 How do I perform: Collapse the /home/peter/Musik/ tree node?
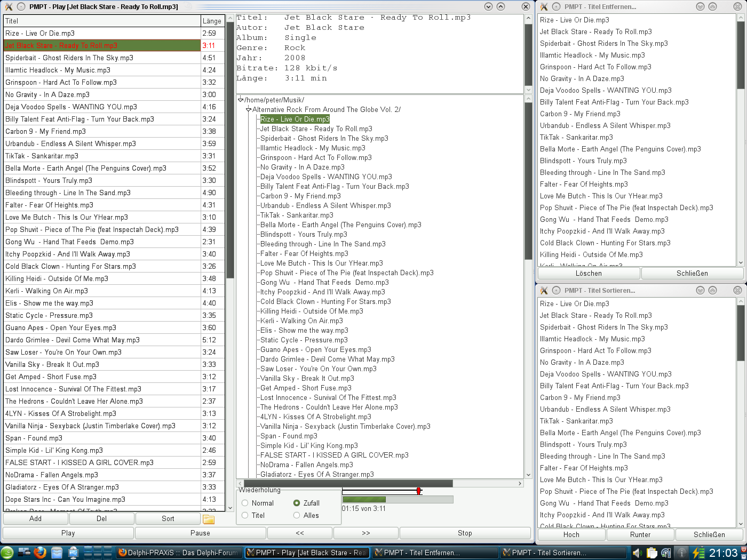point(241,100)
